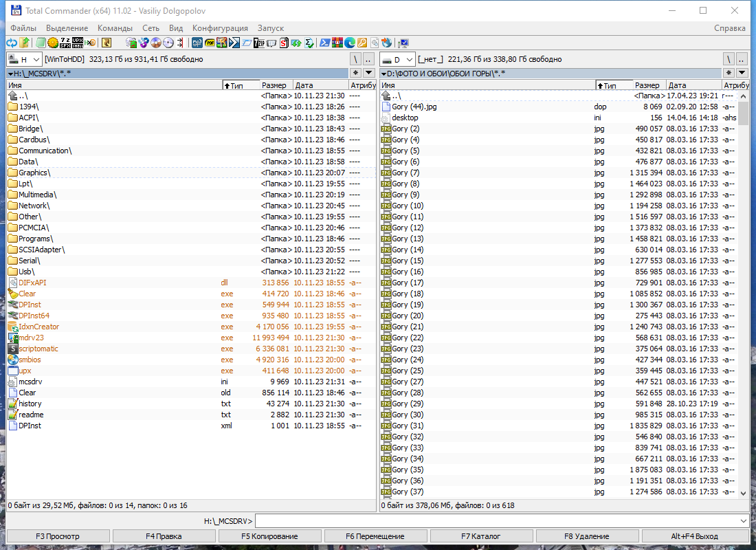This screenshot has height=550, width=756.
Task: Click the right panel vertical scrollbar
Action: [743, 294]
